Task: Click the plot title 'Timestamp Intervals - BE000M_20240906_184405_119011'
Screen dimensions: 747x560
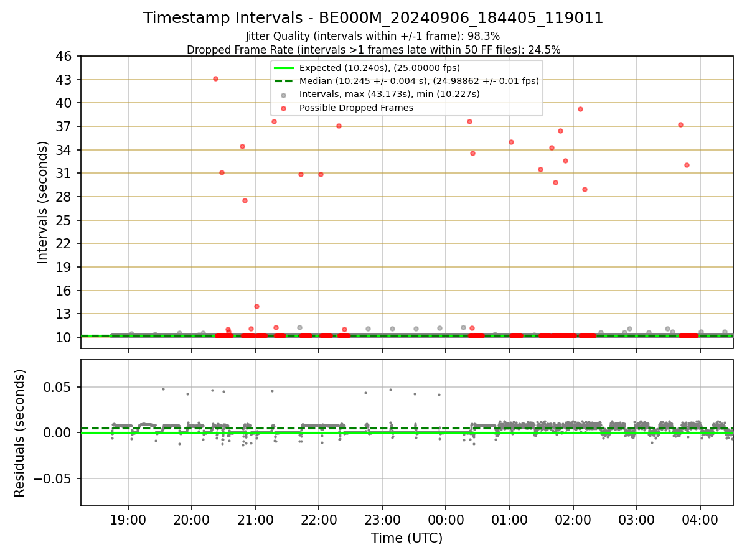Action: pos(374,18)
